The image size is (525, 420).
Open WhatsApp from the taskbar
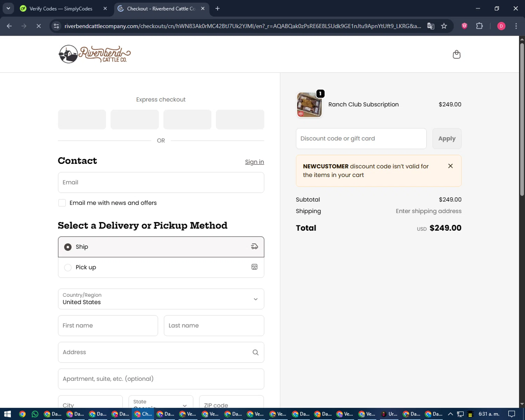click(x=35, y=414)
